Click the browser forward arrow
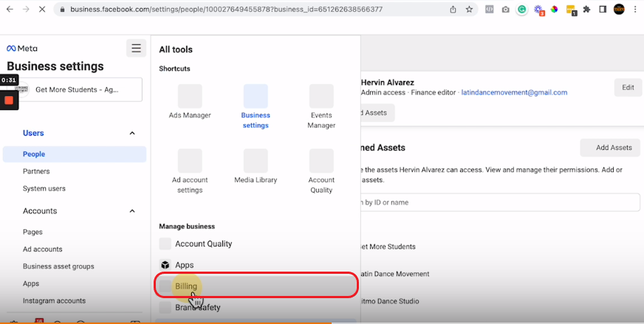 (x=26, y=9)
